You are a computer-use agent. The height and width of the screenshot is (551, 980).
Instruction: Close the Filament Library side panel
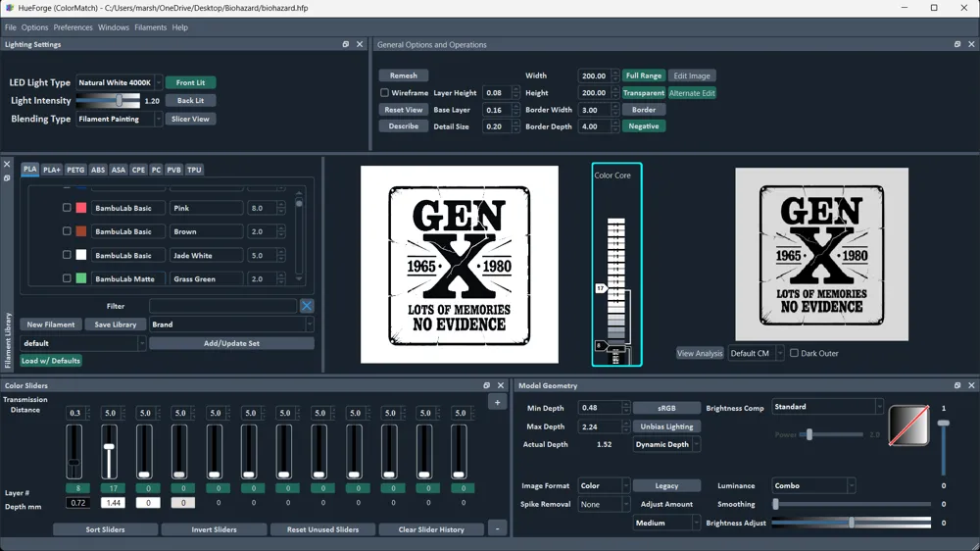pyautogui.click(x=7, y=164)
